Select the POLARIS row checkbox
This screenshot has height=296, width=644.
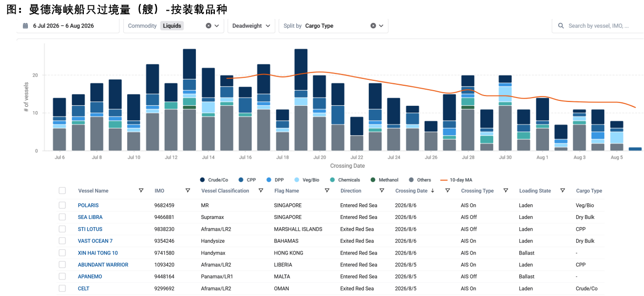[62, 205]
